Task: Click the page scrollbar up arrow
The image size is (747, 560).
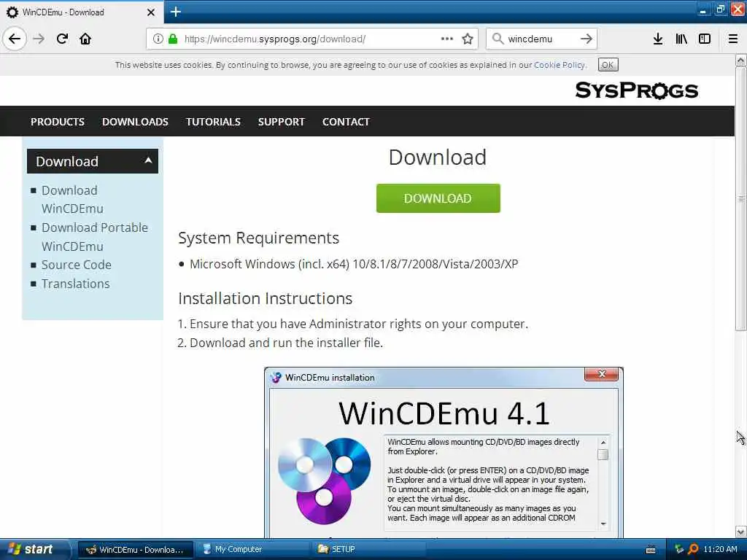Action: [740, 61]
